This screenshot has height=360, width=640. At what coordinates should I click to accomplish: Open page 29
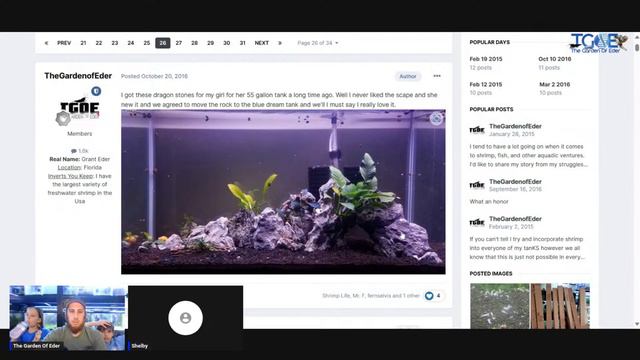(x=211, y=43)
